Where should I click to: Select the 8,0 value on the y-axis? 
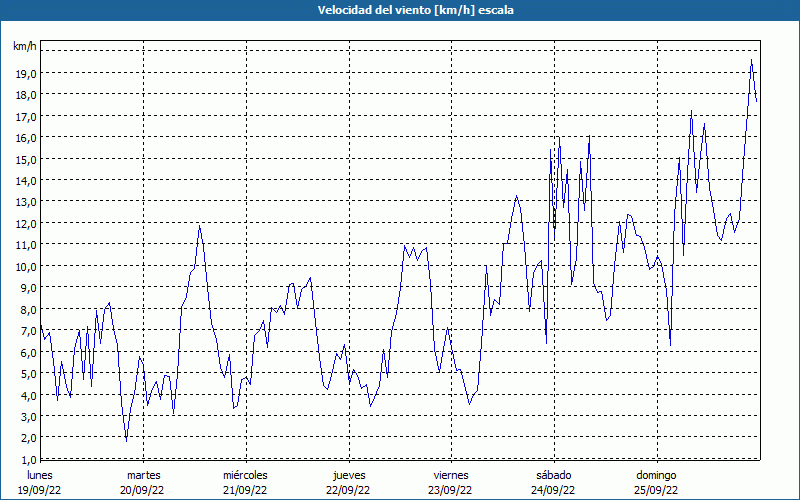pyautogui.click(x=28, y=309)
